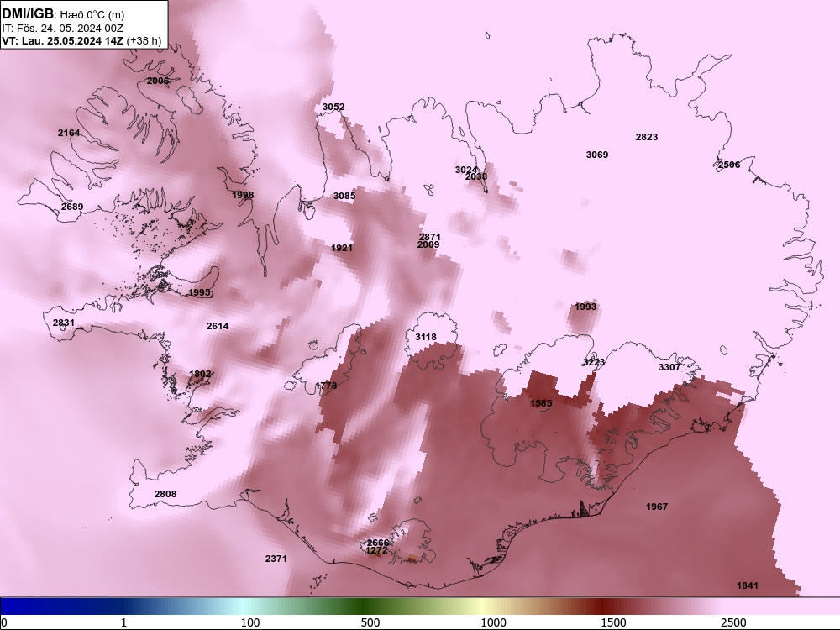
Task: Click the map value 1585
Action: point(540,403)
